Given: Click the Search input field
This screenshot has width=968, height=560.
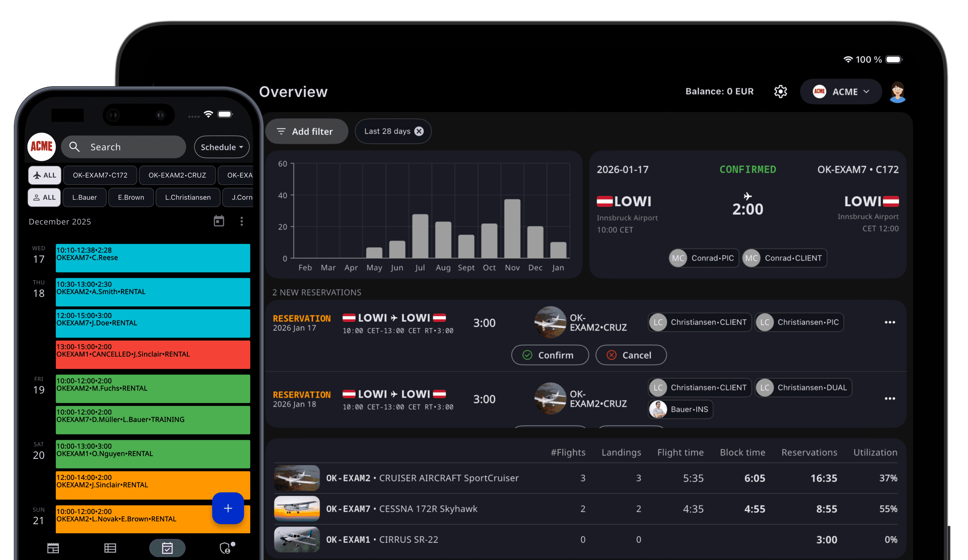Looking at the screenshot, I should 124,147.
